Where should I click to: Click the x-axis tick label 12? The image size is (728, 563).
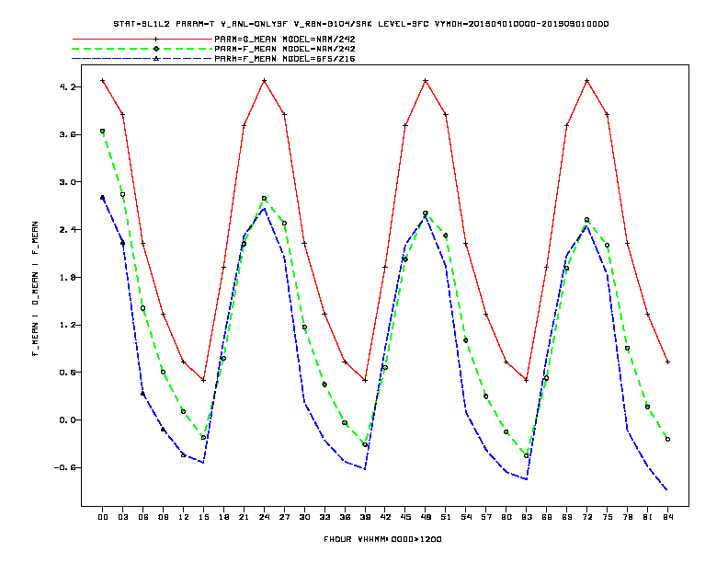(x=184, y=517)
